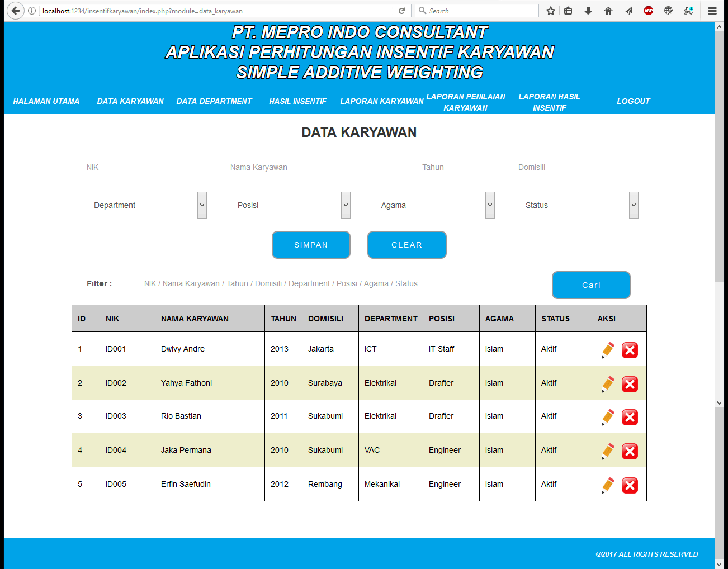Expand the Posisi dropdown list
Viewport: 728px width, 569px height.
click(x=290, y=205)
